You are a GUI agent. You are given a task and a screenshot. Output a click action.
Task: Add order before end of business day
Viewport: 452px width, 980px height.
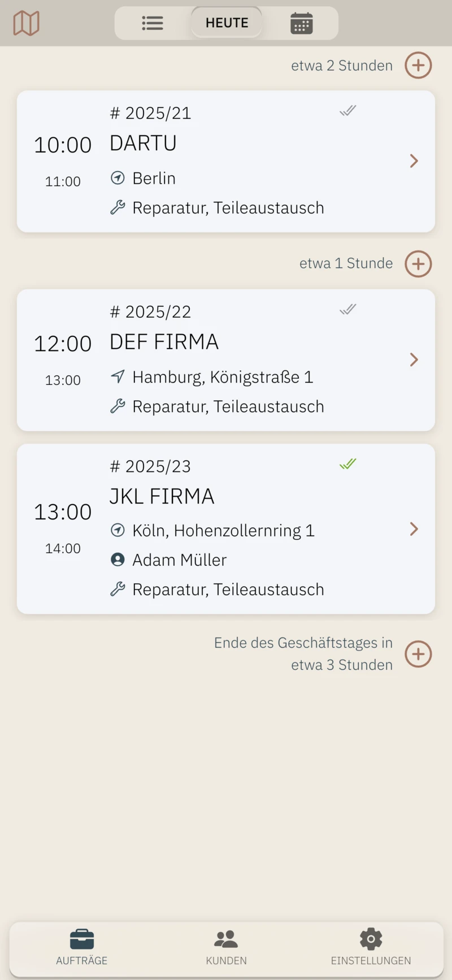click(418, 654)
